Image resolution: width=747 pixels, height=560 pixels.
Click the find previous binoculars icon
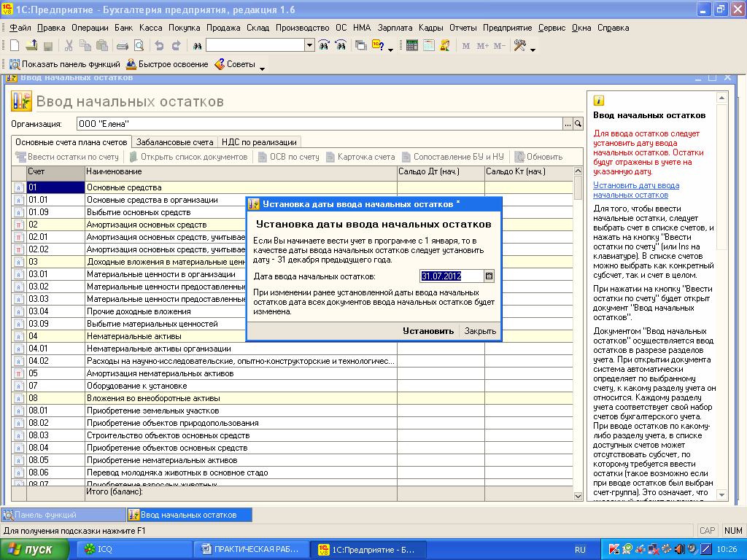(341, 46)
